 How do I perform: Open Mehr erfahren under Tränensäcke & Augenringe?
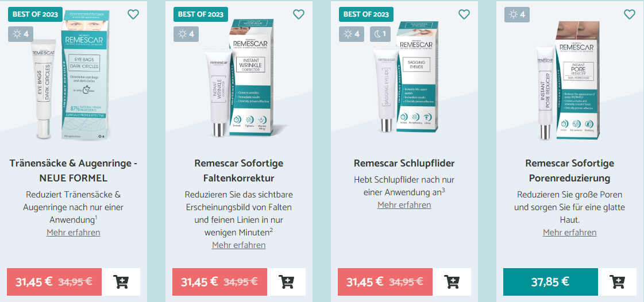pyautogui.click(x=73, y=233)
